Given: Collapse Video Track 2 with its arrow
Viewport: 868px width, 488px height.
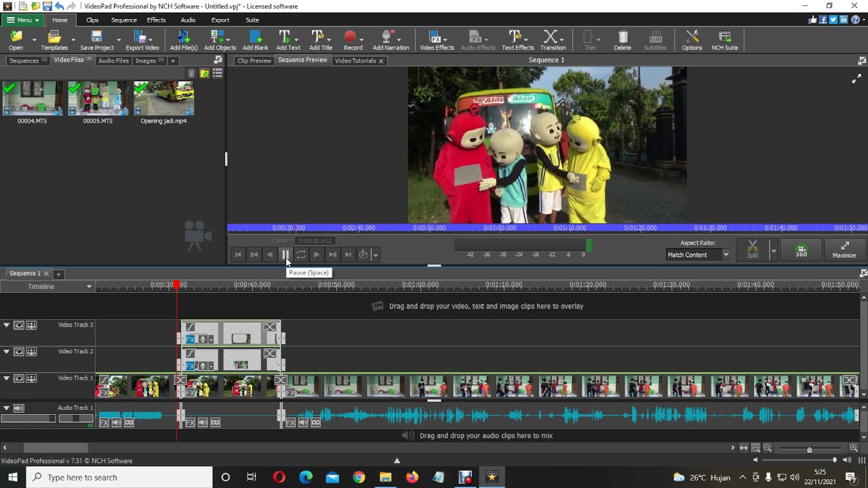Looking at the screenshot, I should (7, 352).
